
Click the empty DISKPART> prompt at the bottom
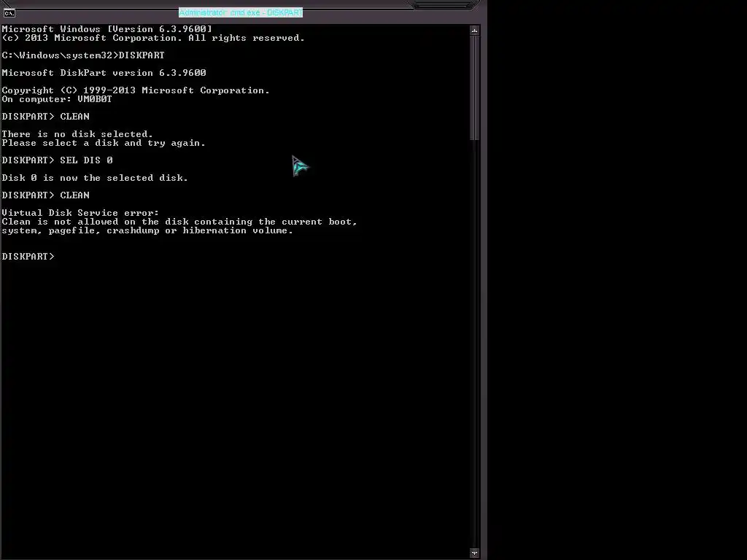(28, 256)
